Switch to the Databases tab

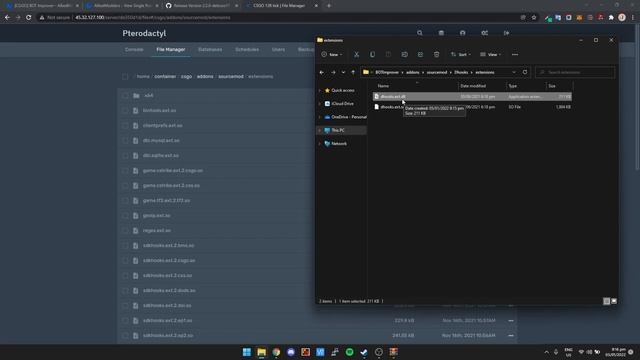[210, 49]
